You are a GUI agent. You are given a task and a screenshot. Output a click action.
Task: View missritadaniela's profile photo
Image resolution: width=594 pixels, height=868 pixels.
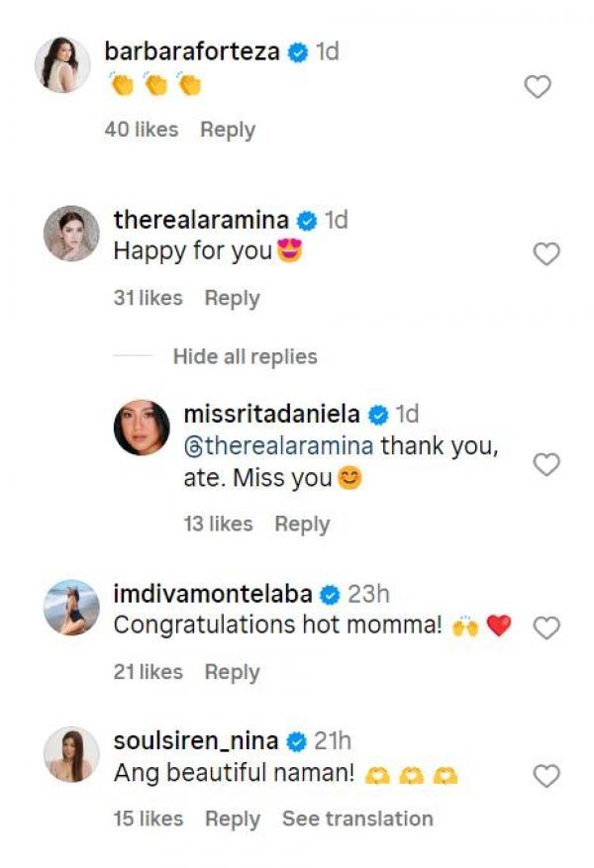point(142,428)
